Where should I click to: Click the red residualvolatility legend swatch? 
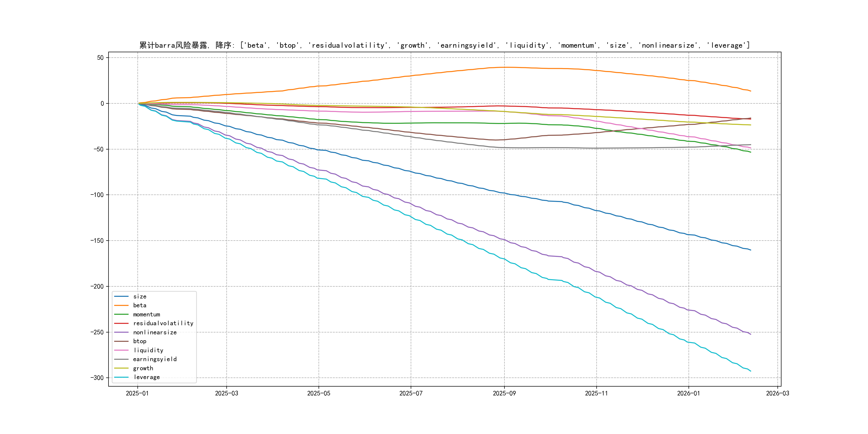(121, 323)
